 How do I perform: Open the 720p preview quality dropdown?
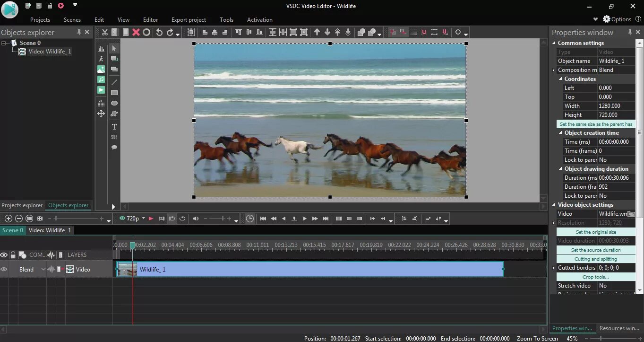click(132, 219)
